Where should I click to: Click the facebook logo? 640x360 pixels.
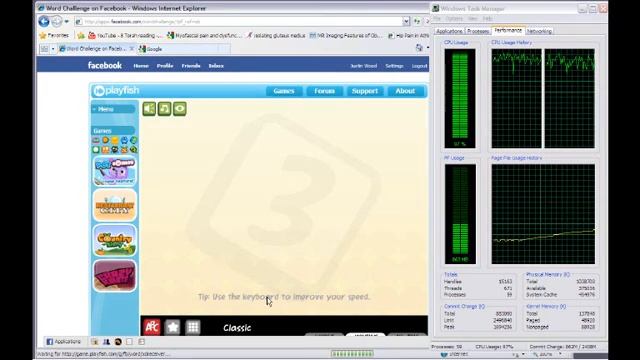104,65
